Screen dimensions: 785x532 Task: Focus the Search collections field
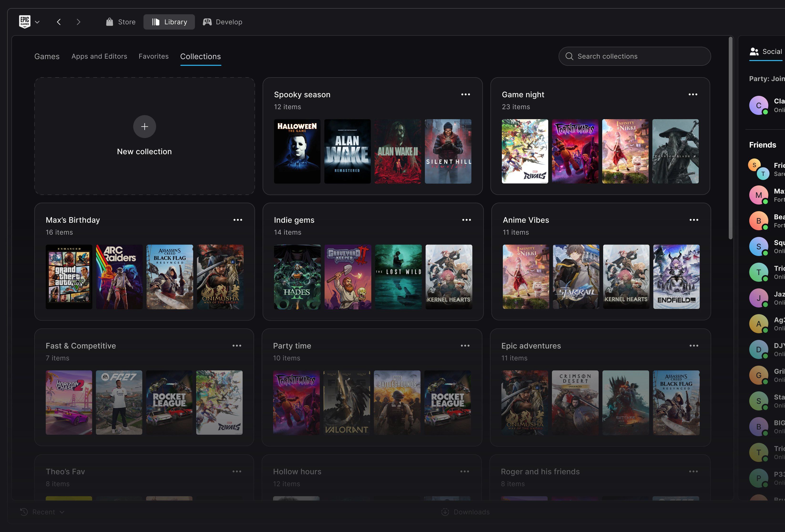[634, 56]
